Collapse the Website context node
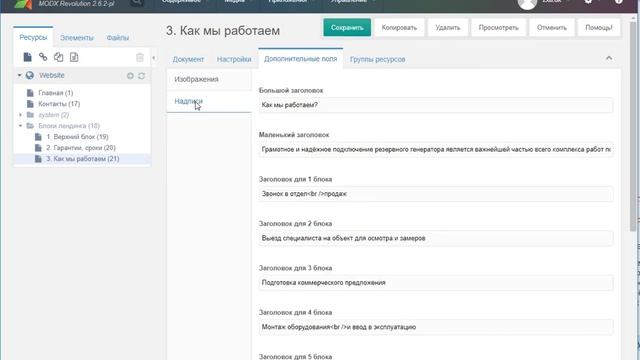Image resolution: width=640 pixels, height=360 pixels. [19, 75]
